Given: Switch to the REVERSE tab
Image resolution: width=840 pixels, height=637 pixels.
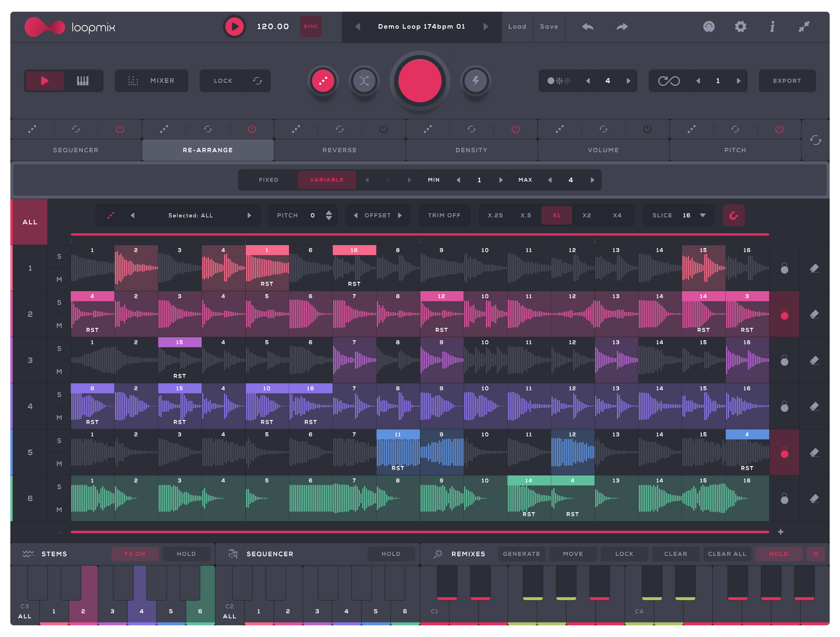Looking at the screenshot, I should click(340, 150).
